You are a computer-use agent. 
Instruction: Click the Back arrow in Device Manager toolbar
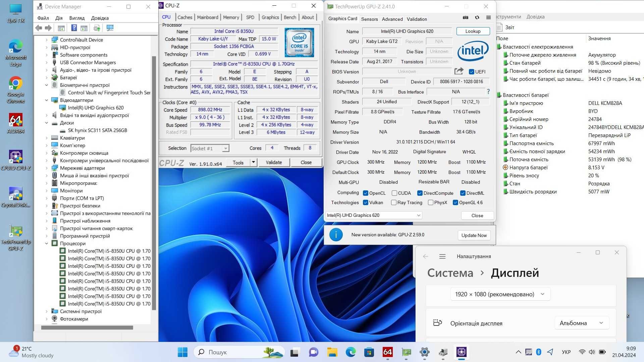[x=39, y=28]
